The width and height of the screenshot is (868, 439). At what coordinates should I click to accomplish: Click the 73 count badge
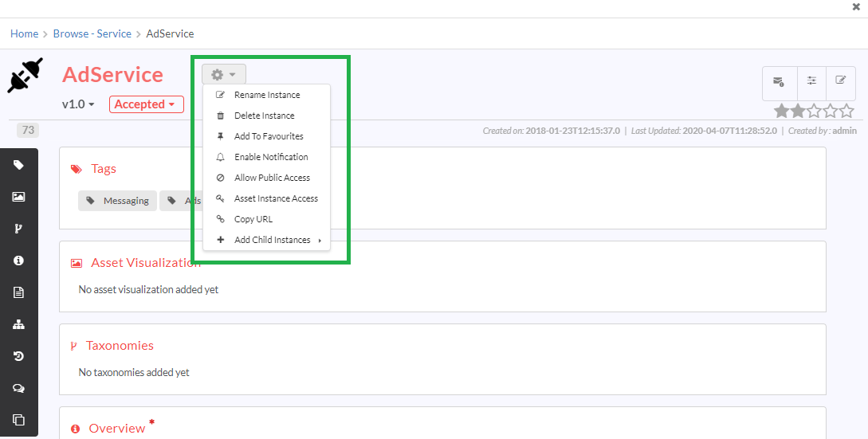coord(28,130)
